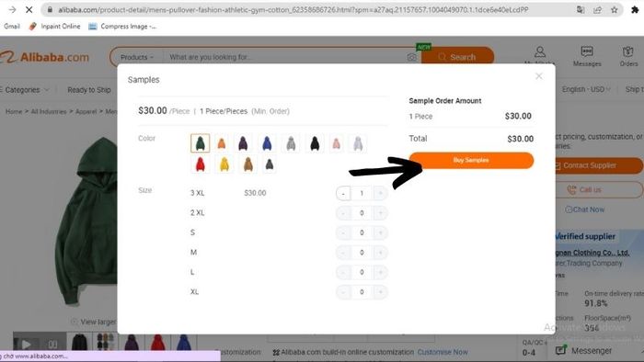Open the translate page icon
The height and width of the screenshot is (362, 644).
pos(581,9)
